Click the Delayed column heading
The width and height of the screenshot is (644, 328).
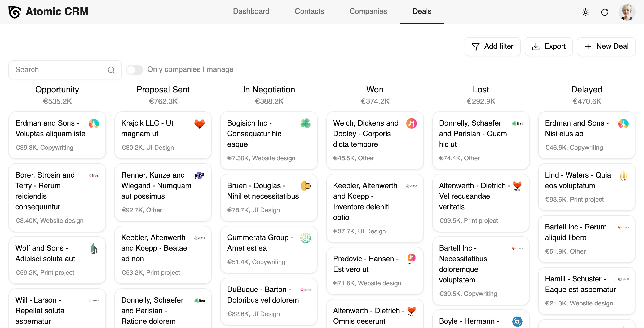[587, 90]
